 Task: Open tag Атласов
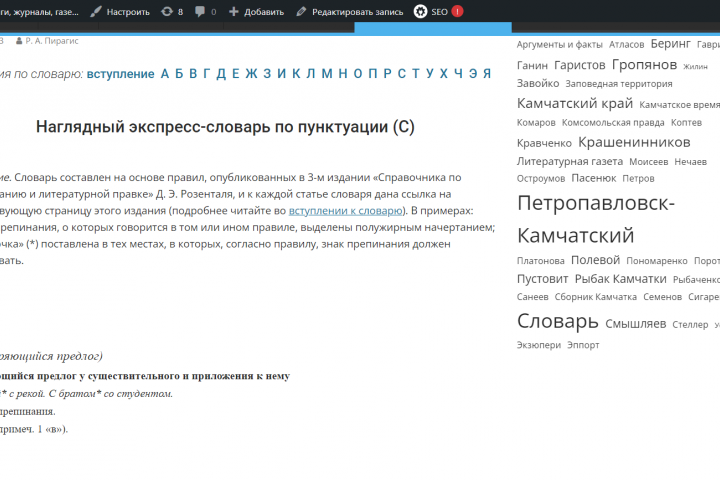[626, 45]
